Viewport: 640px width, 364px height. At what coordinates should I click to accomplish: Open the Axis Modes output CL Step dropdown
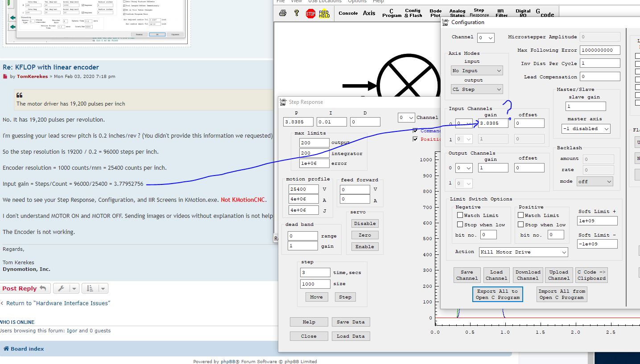477,90
